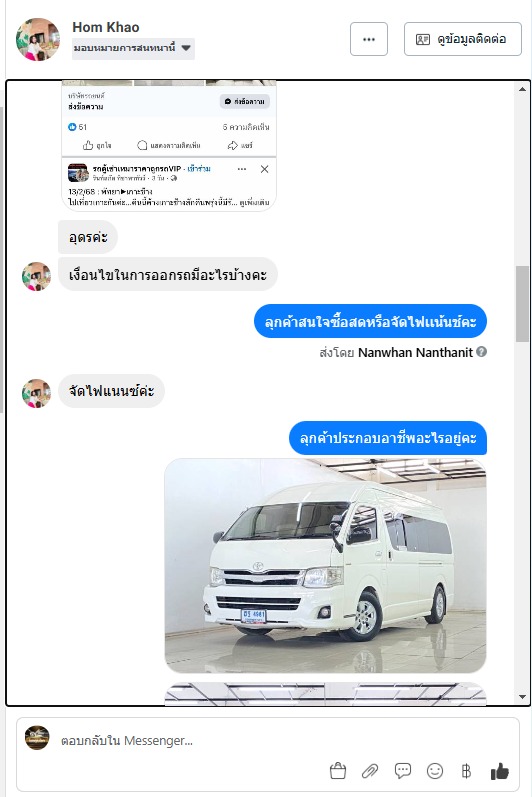Expand the มอบหมายการสนทนานี้ dropdown
The height and width of the screenshot is (797, 532).
(133, 48)
